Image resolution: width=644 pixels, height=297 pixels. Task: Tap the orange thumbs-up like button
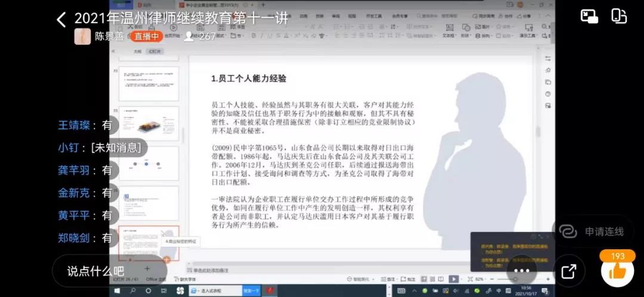click(x=617, y=271)
